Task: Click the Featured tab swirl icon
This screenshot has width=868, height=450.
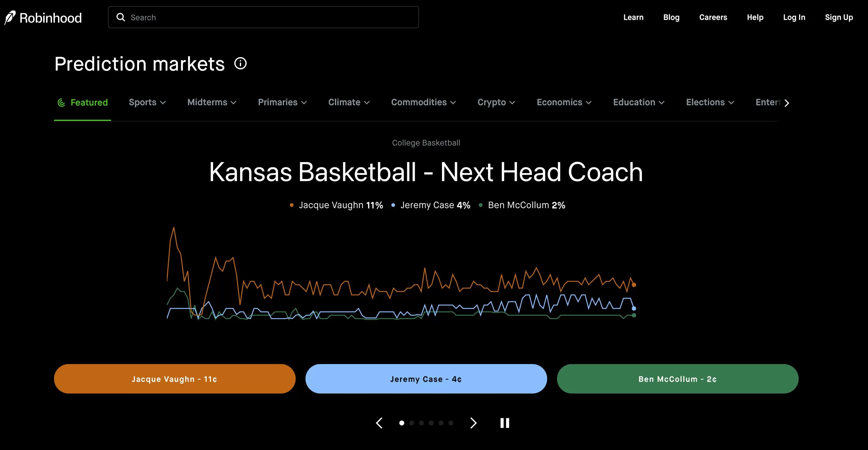Action: click(x=61, y=102)
